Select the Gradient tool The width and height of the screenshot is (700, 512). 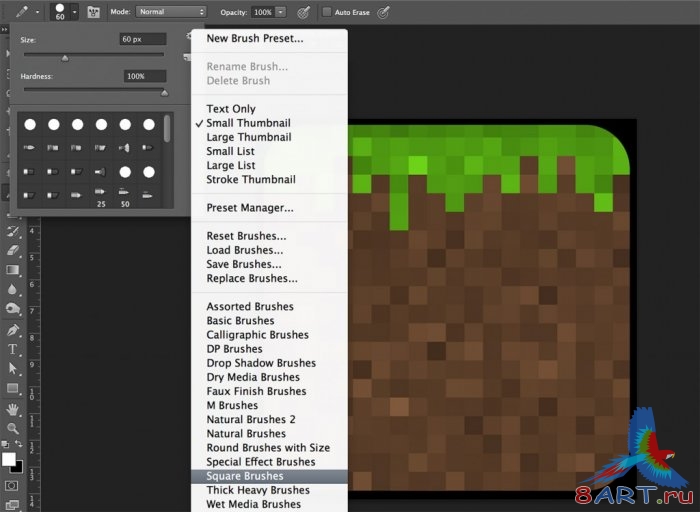tap(12, 270)
